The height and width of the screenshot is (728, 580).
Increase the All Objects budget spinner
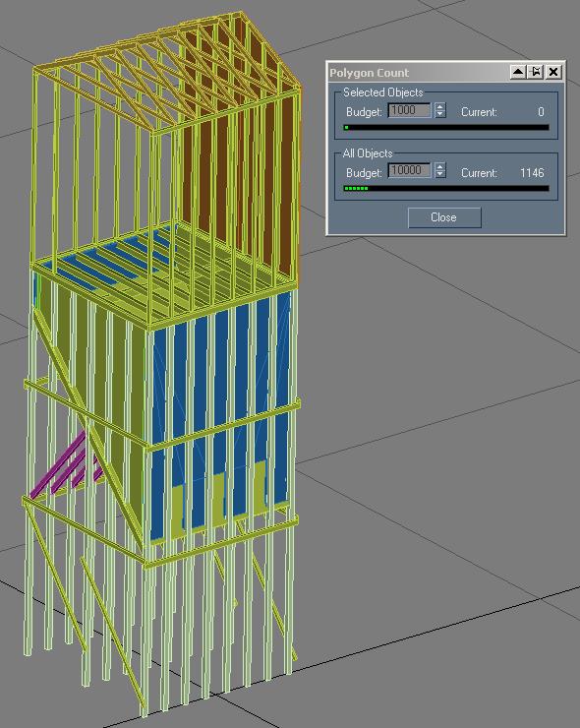[440, 166]
